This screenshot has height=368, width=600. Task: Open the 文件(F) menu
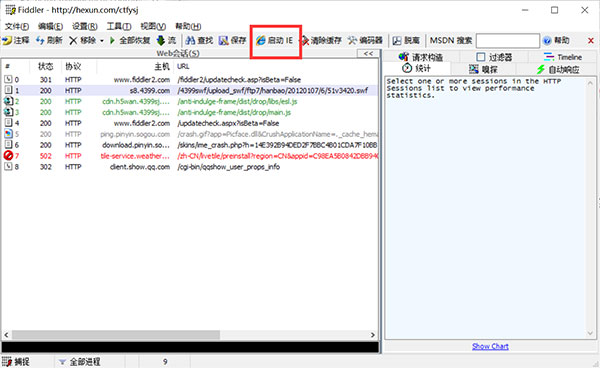(16, 26)
